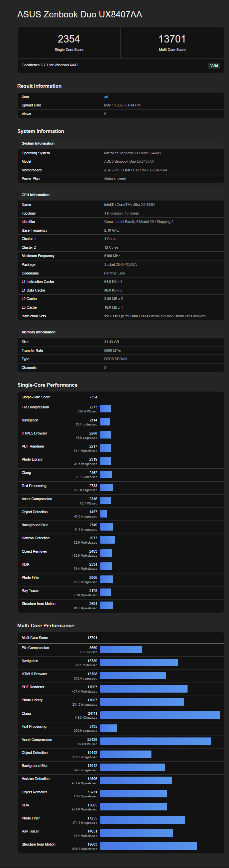Click the Memory Information table header
Viewport: 229px width, 868px height.
[121, 332]
